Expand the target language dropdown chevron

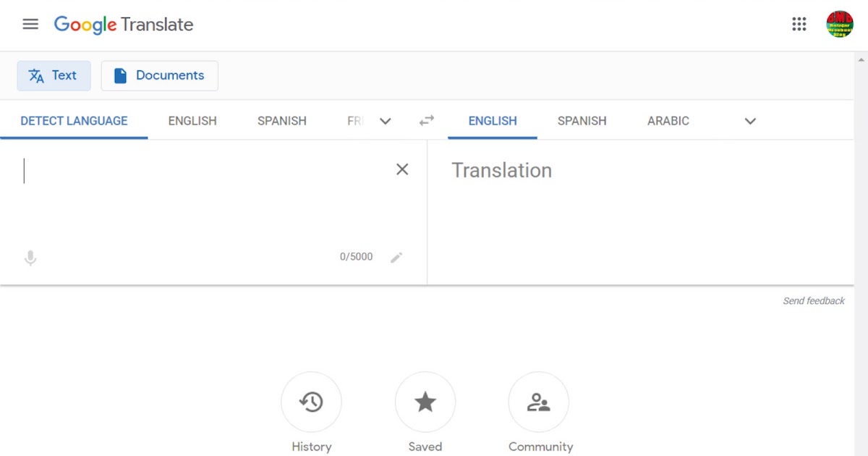coord(750,121)
